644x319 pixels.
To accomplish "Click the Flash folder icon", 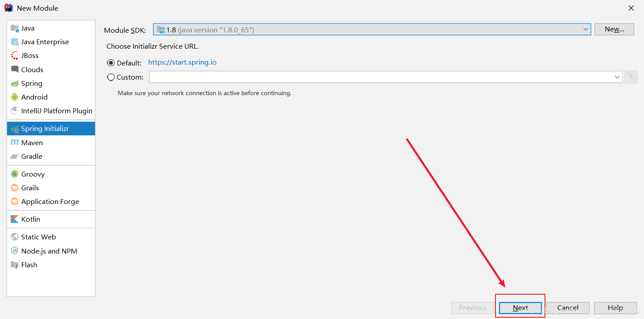I will coord(15,265).
